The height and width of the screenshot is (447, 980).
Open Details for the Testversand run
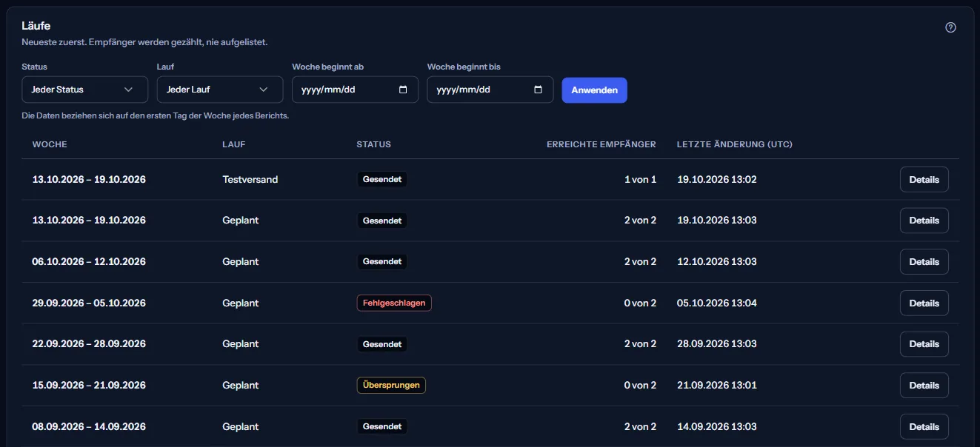coord(924,179)
